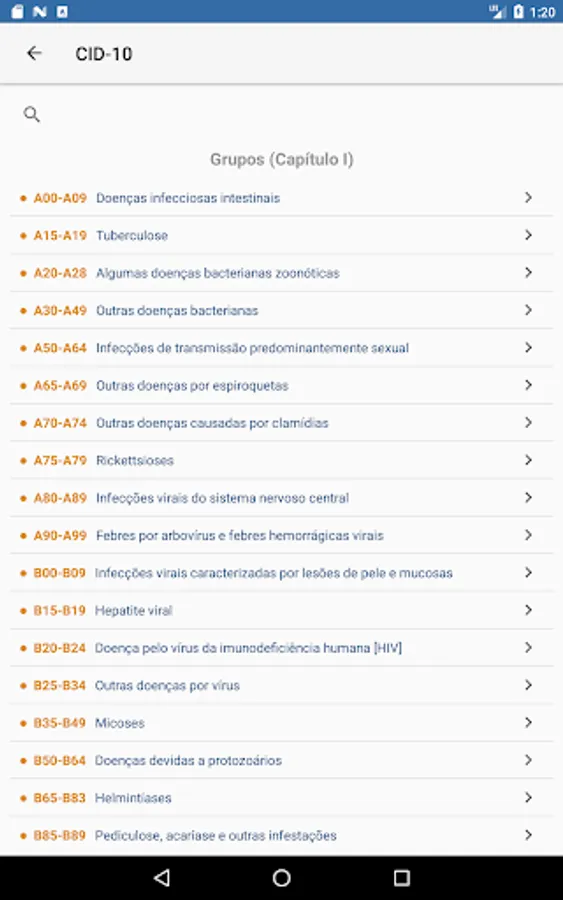Screen dimensions: 563x900
Task: Expand chevron for Rickettsioses row
Action: pyautogui.click(x=529, y=460)
